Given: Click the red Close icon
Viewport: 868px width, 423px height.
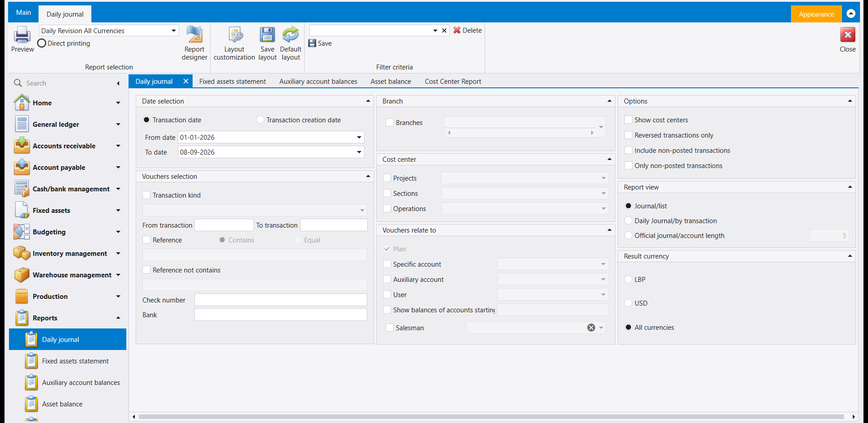Looking at the screenshot, I should (847, 35).
